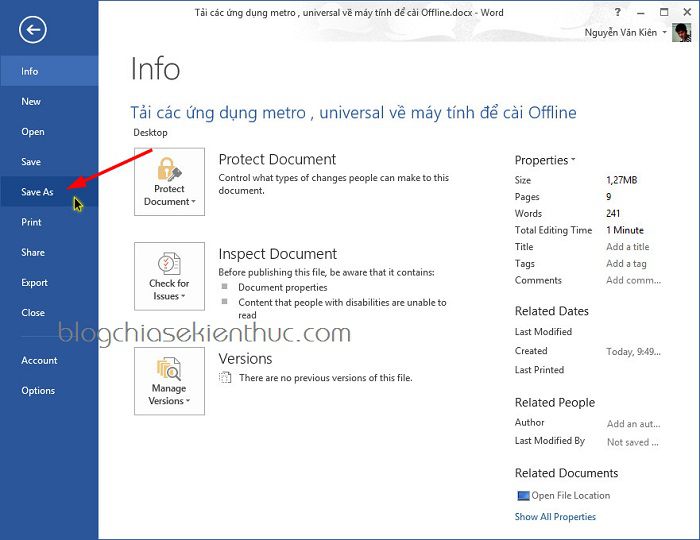Minimize the Word window

[x=641, y=12]
